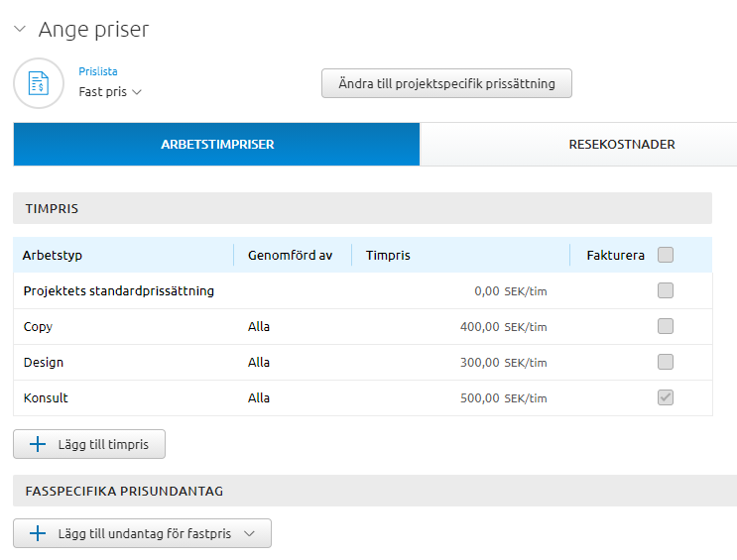Select the Konsult price row
Screen dimensions: 737x560
pos(46,397)
